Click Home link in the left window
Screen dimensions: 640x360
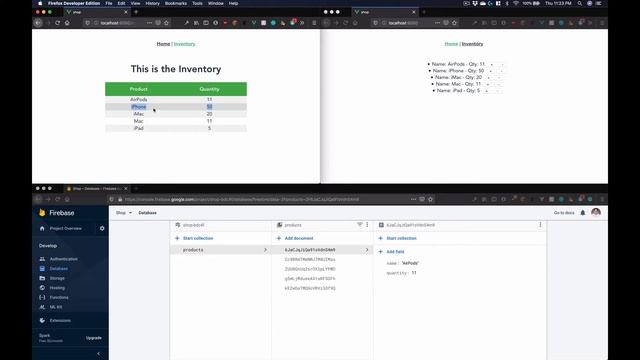point(163,44)
